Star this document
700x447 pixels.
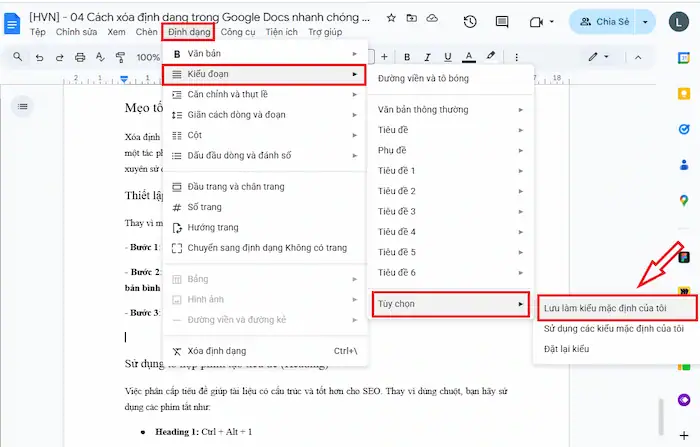coord(391,18)
